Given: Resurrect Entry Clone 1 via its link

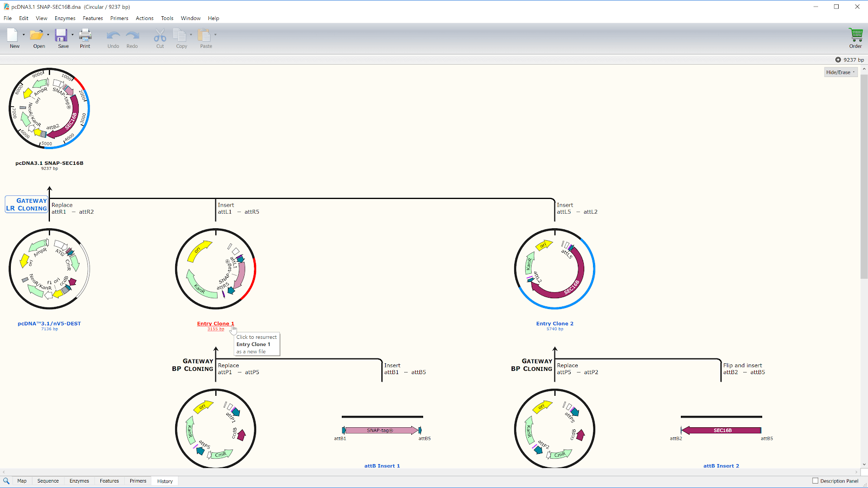Looking at the screenshot, I should pyautogui.click(x=215, y=323).
